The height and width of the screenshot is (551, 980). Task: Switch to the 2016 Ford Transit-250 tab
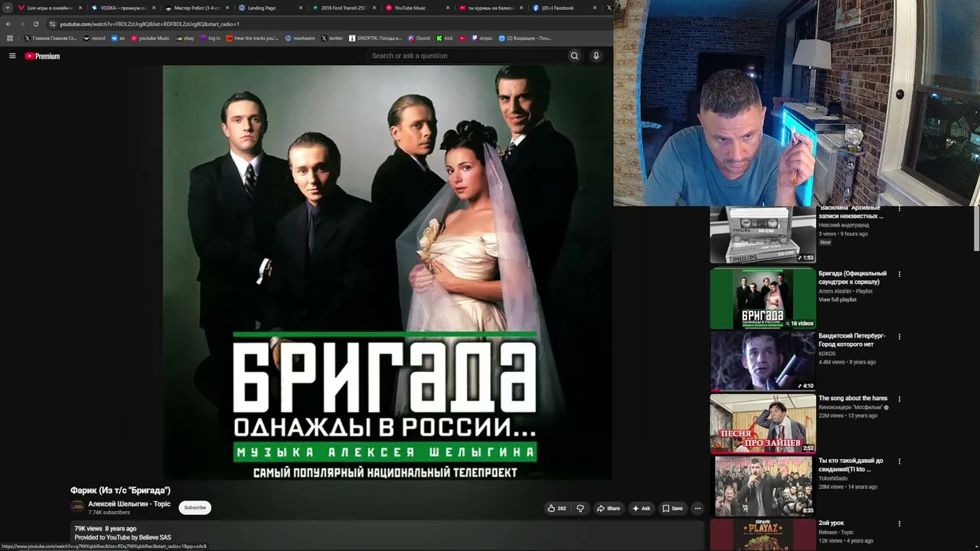click(x=343, y=8)
